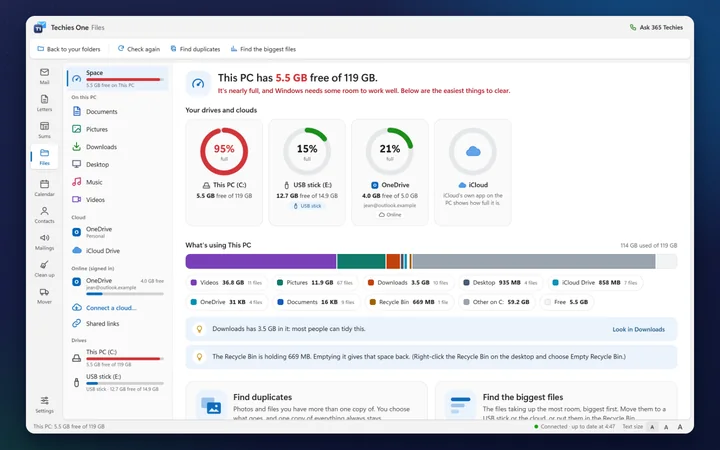Open the This PC (C:) drive card
The height and width of the screenshot is (450, 720).
click(x=224, y=172)
